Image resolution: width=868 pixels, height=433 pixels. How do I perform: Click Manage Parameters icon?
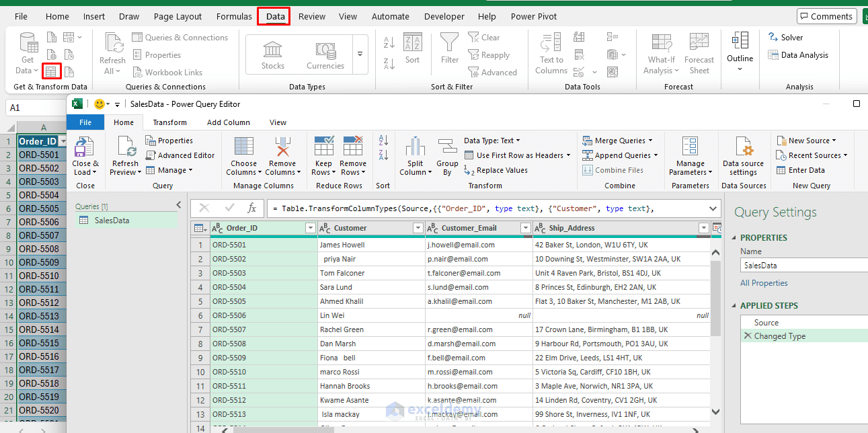tap(690, 147)
